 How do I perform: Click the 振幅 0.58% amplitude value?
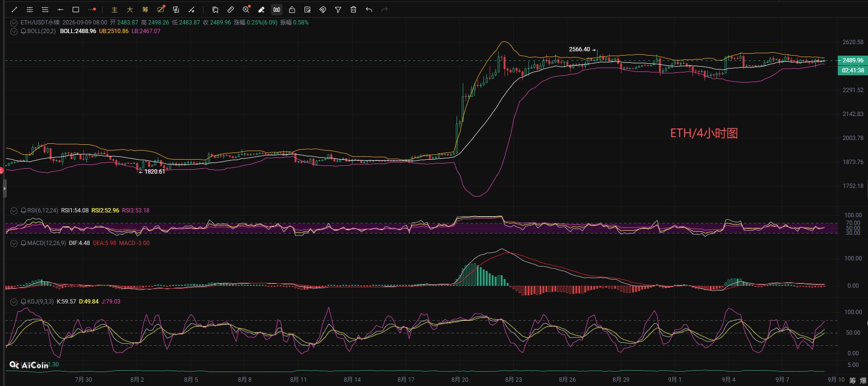tap(294, 23)
